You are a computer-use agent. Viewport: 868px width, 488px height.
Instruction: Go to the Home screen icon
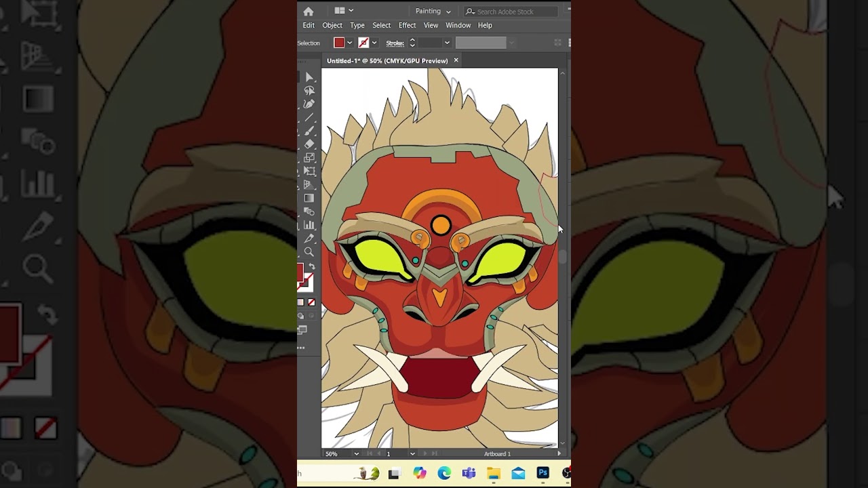(x=309, y=12)
